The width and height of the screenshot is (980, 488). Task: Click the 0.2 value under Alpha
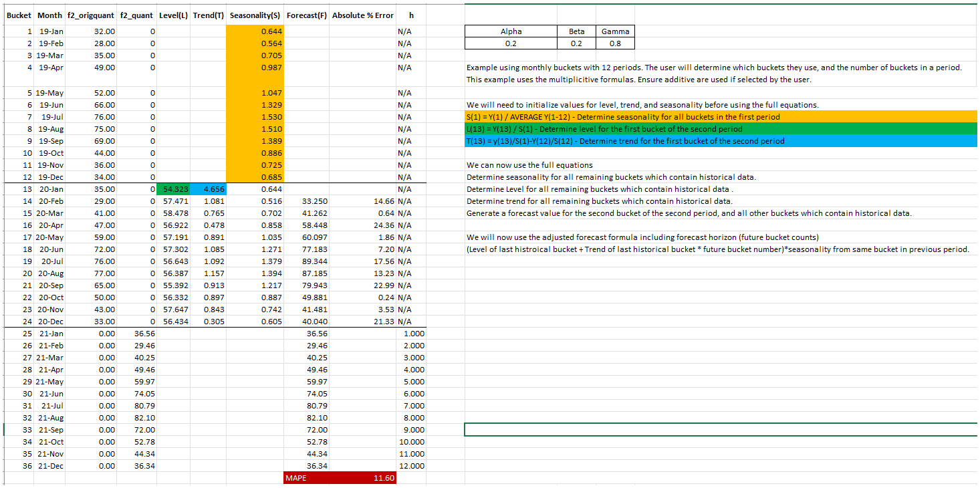coord(511,43)
